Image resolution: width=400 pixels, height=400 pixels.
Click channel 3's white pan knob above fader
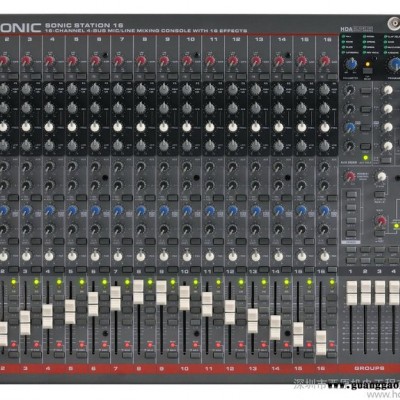(x=26, y=256)
